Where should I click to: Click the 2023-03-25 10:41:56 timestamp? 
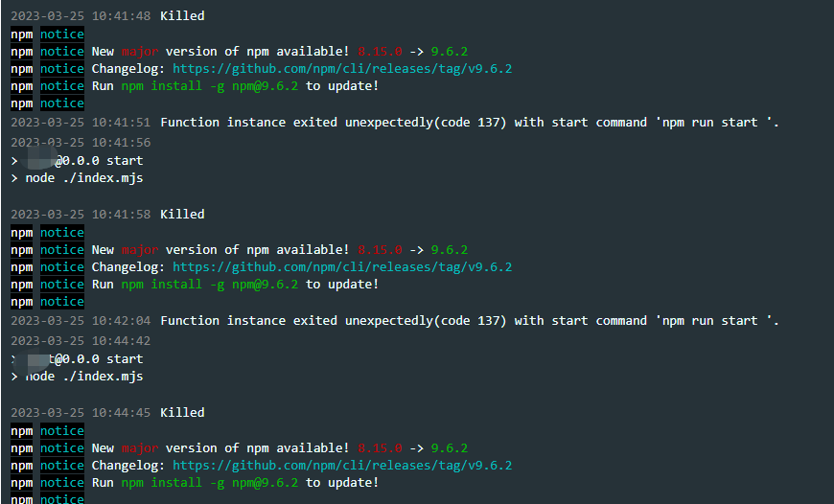(x=81, y=143)
